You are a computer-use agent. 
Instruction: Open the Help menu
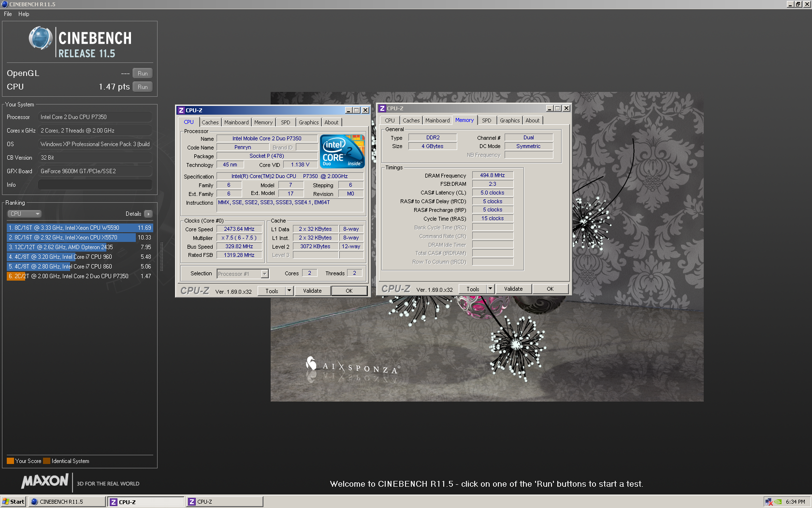coord(24,14)
